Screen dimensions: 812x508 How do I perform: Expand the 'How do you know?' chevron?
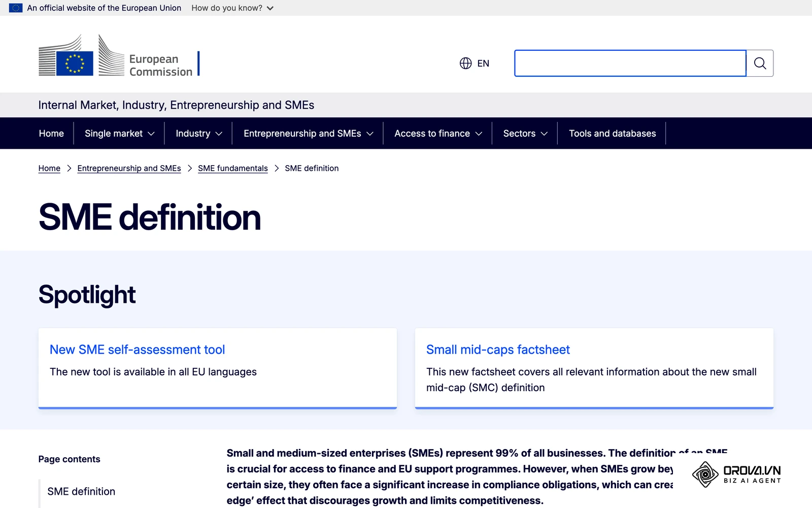(270, 8)
